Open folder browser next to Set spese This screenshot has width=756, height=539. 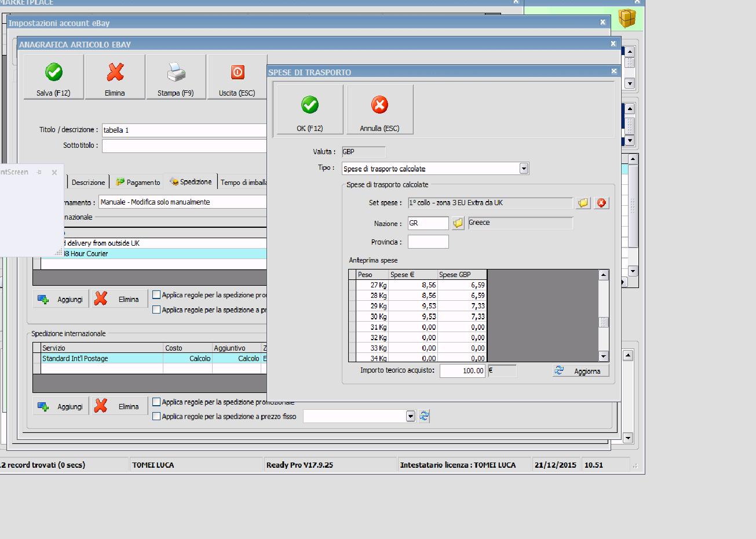[583, 203]
